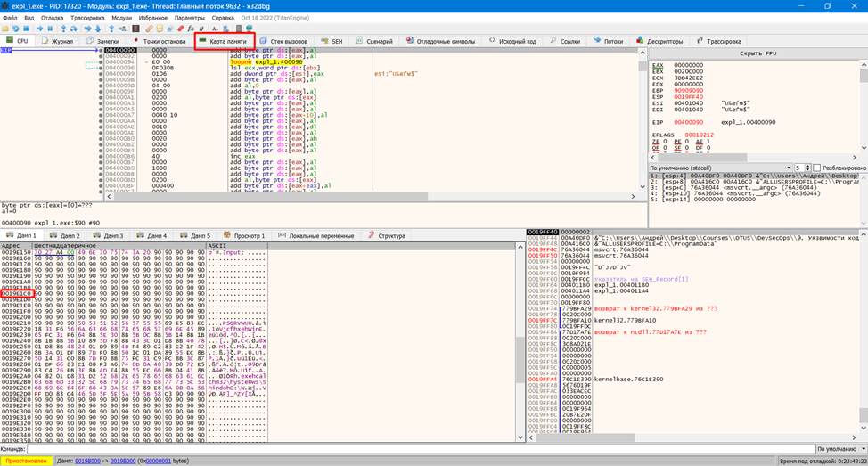Open the Отладка menu
Image resolution: width=868 pixels, height=466 pixels.
[52, 17]
